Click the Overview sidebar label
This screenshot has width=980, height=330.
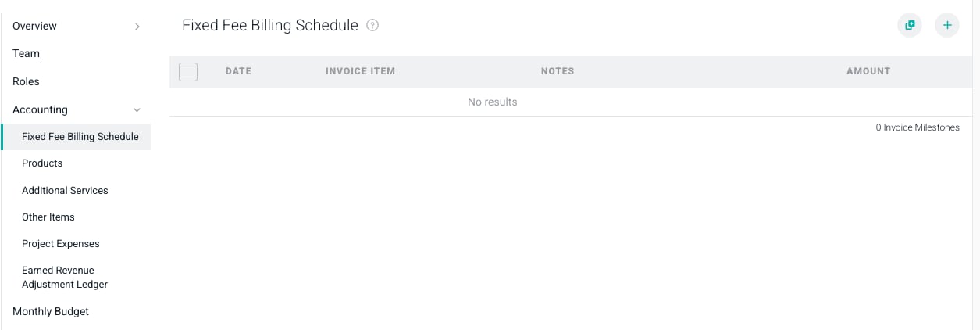[x=34, y=26]
